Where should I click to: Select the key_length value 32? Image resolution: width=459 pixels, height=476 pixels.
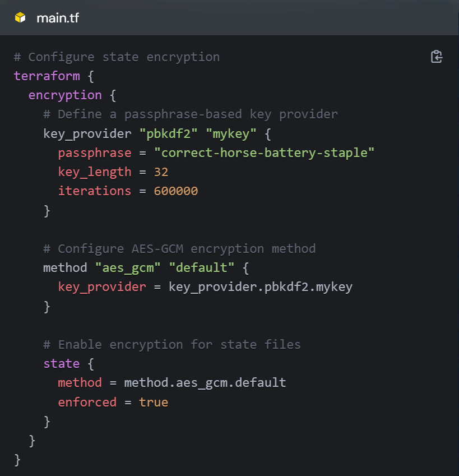[x=161, y=172]
